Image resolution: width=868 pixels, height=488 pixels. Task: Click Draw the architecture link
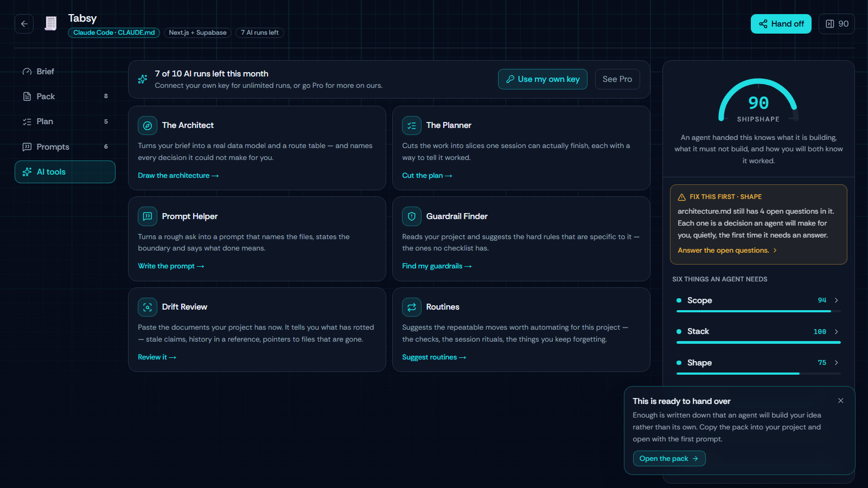[x=178, y=176]
